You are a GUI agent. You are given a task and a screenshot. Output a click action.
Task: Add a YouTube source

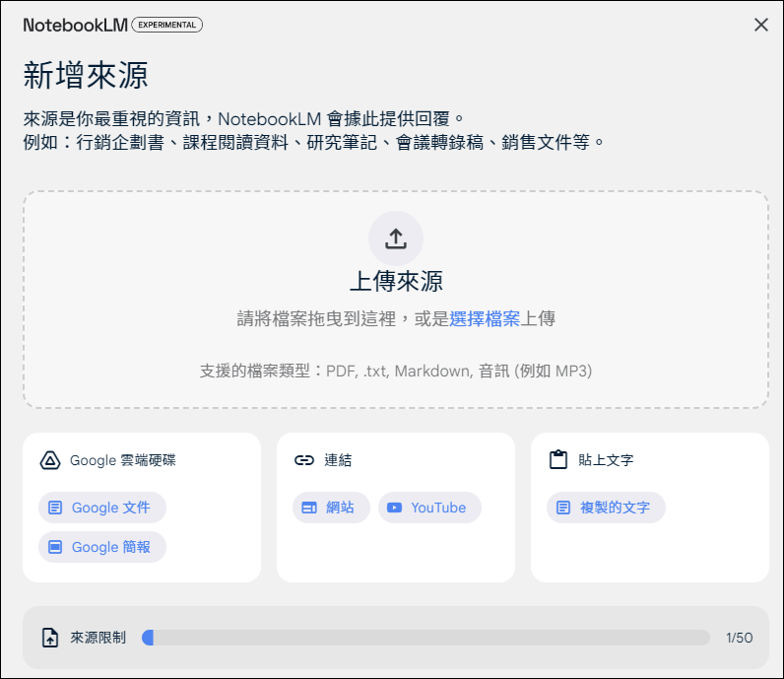click(x=429, y=508)
